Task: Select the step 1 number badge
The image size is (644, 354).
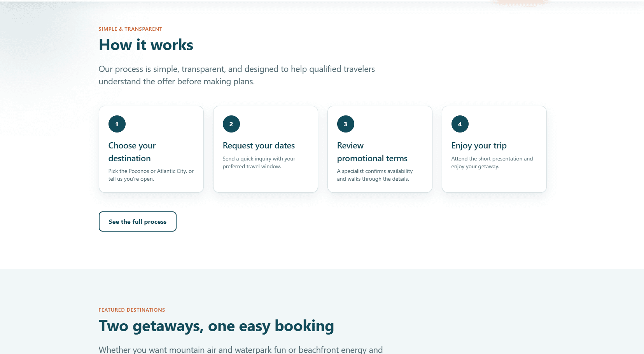Action: (117, 124)
